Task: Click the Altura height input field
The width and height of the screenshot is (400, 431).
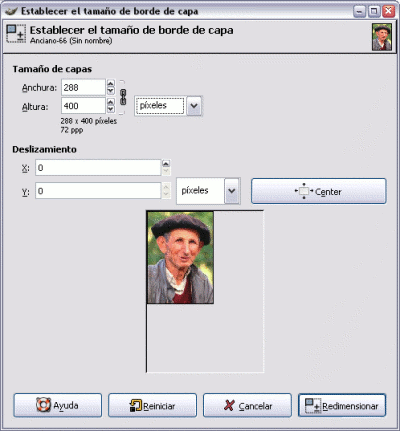Action: pos(83,106)
